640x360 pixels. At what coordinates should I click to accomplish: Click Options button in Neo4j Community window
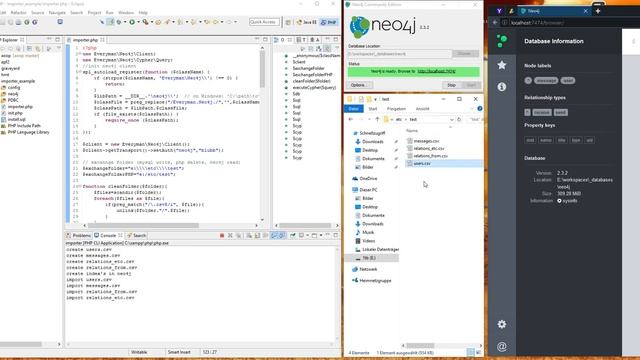point(360,85)
